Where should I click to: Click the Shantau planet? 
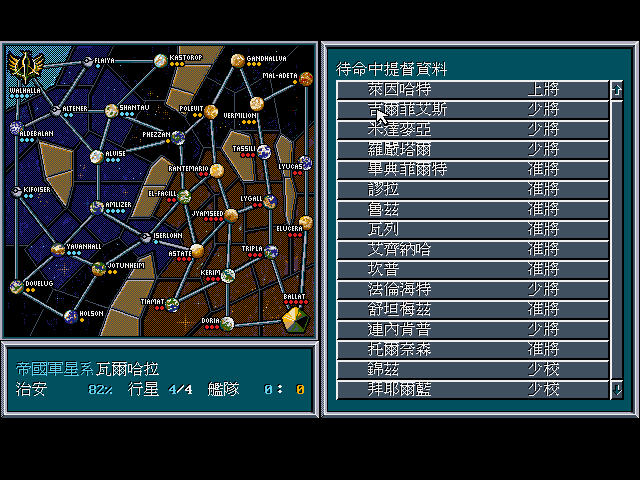[111, 111]
